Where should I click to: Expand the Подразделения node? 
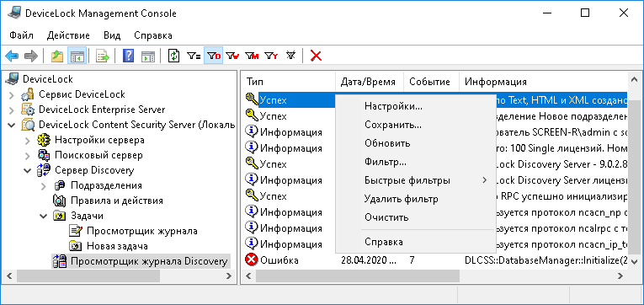coord(43,186)
